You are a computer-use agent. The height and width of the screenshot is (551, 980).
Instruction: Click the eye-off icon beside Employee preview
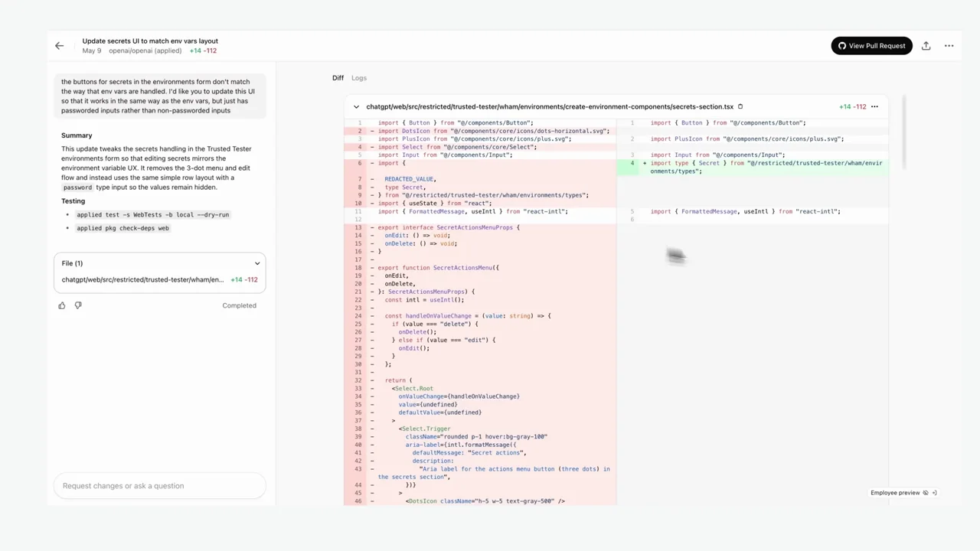[x=926, y=493]
